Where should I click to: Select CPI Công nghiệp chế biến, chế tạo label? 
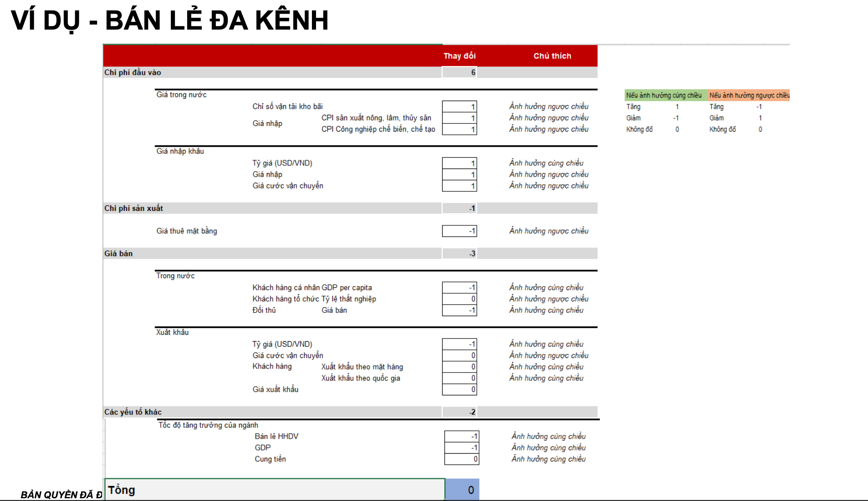378,129
